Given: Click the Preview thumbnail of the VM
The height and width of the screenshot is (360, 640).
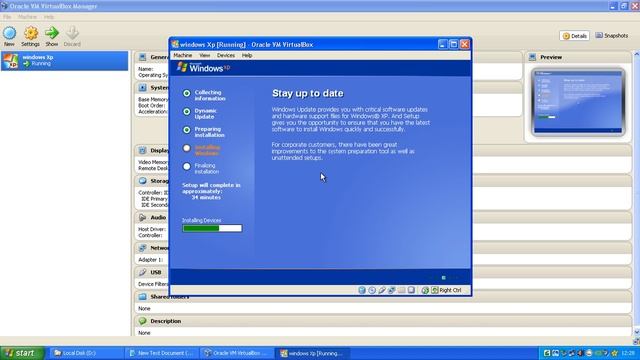Looking at the screenshot, I should 578,102.
